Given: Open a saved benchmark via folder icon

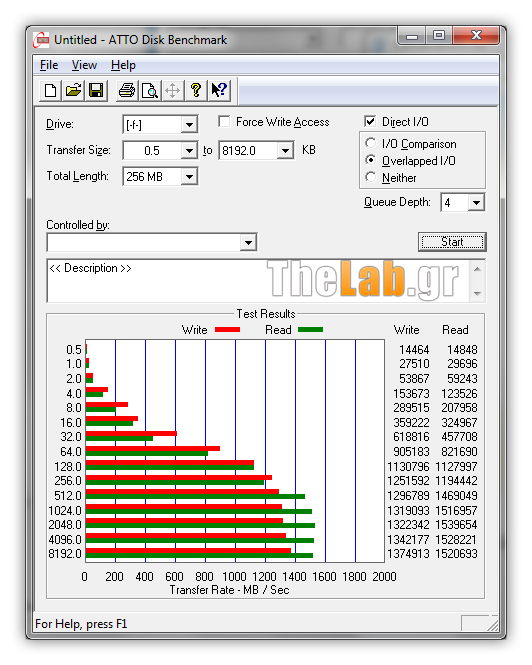Looking at the screenshot, I should tap(73, 90).
